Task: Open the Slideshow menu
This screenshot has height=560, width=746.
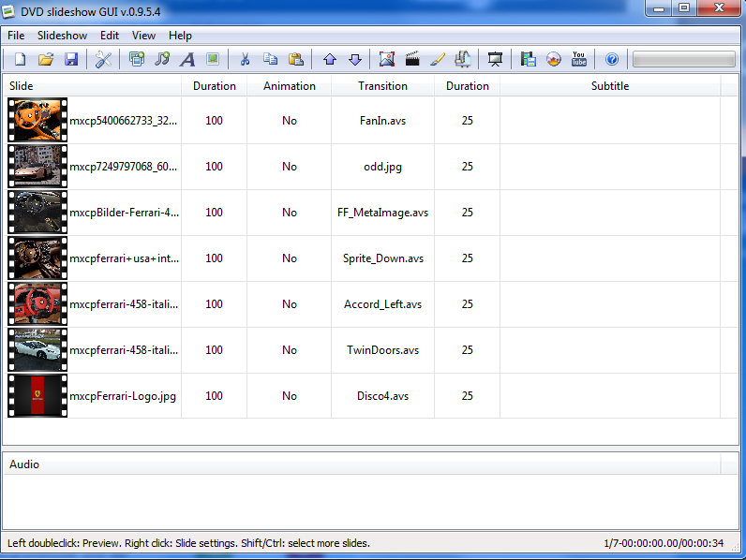Action: click(63, 36)
